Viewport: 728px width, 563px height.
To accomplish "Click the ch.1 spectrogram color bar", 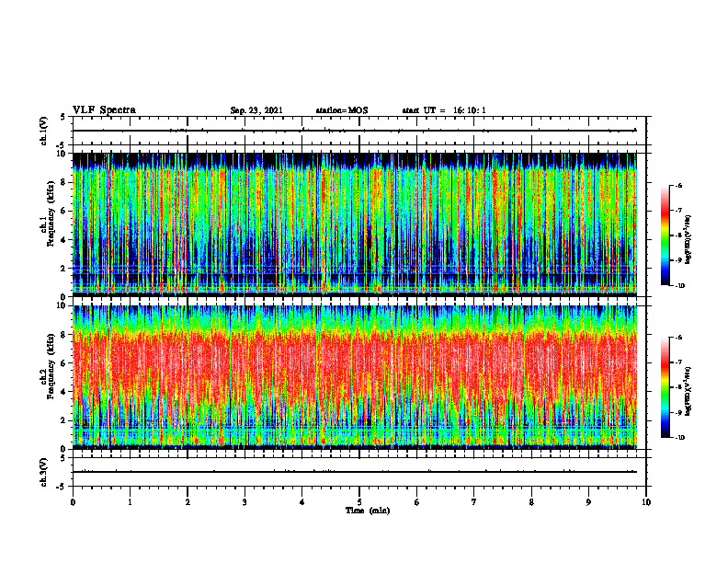I will tap(665, 236).
